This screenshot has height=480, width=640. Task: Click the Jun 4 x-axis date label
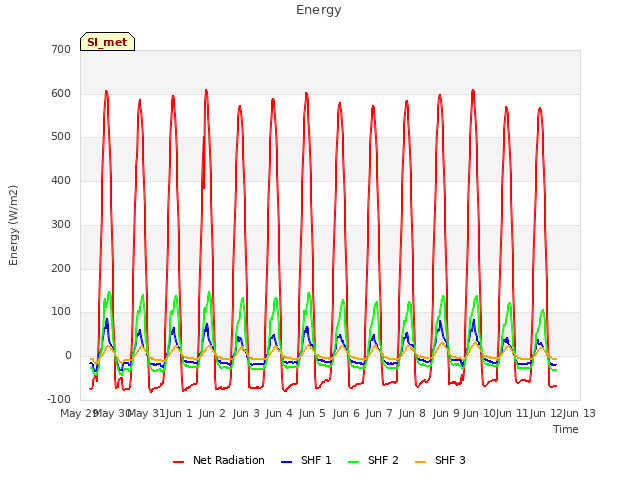click(279, 413)
